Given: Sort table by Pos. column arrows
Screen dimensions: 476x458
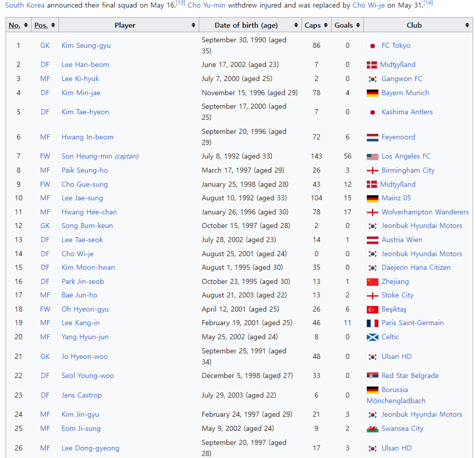Looking at the screenshot, I should pyautogui.click(x=53, y=25).
